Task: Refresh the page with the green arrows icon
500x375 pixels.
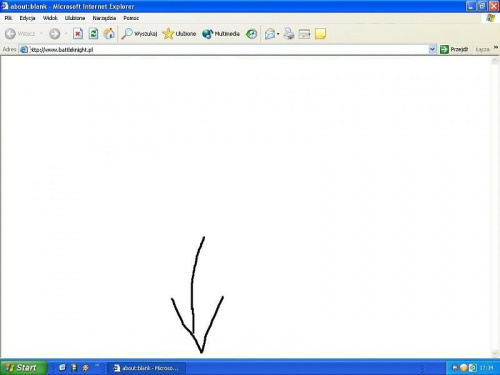Action: click(93, 34)
